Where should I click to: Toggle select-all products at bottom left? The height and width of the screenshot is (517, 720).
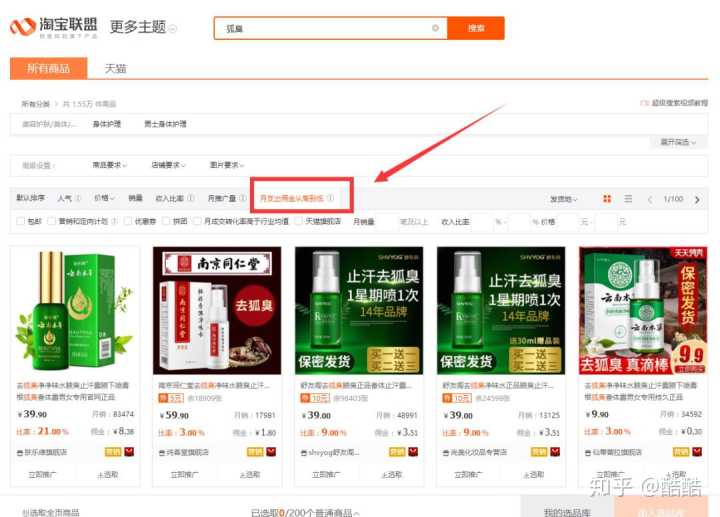tap(51, 512)
